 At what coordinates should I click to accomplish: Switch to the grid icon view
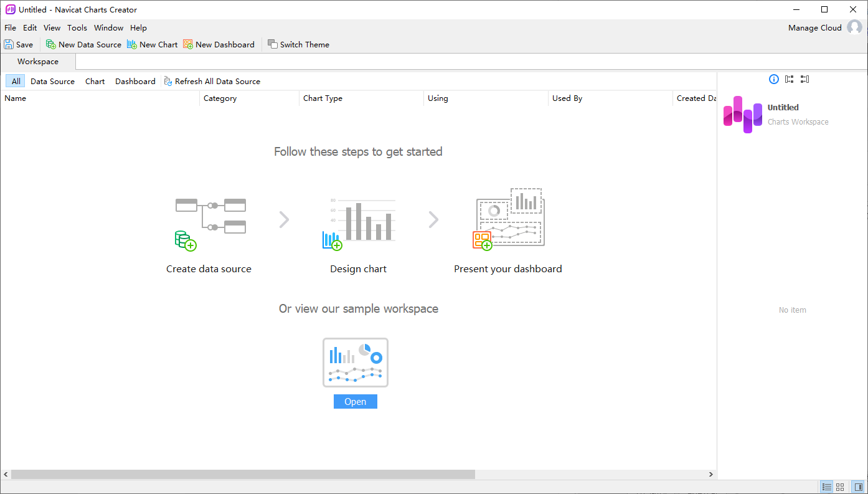coord(840,487)
